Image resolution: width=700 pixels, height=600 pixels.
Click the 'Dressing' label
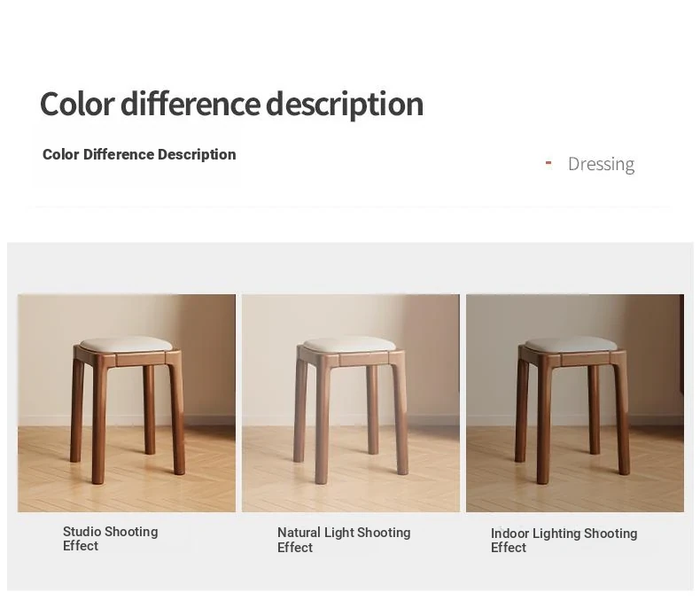pos(601,164)
